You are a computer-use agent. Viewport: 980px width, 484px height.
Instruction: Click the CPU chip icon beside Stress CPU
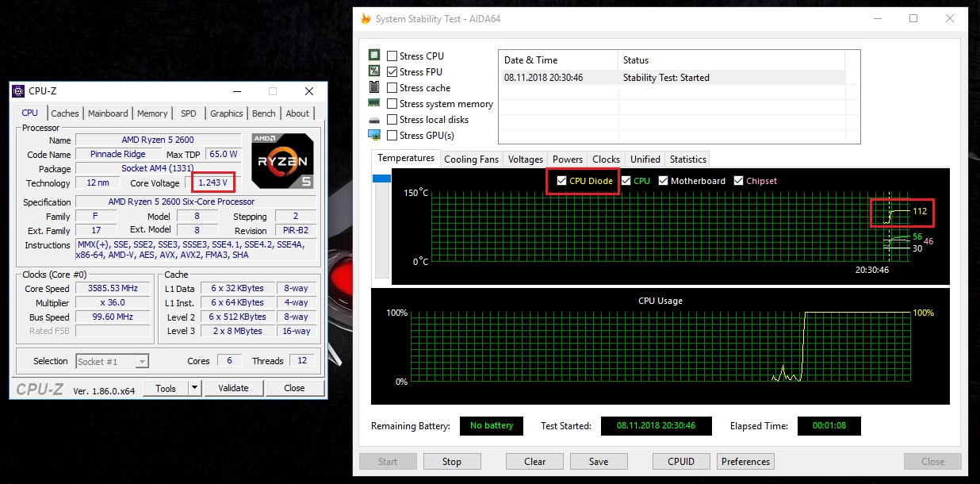pyautogui.click(x=374, y=56)
